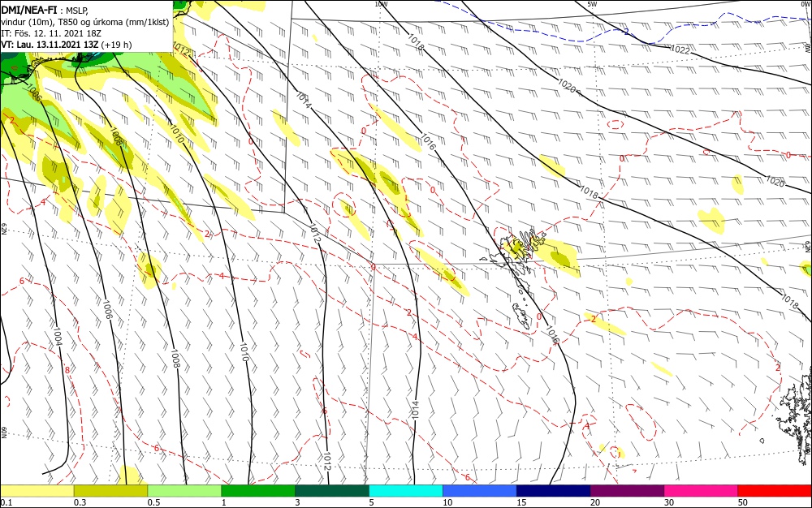Click the 1022 isobar label
This screenshot has height=508, width=812.
680,50
